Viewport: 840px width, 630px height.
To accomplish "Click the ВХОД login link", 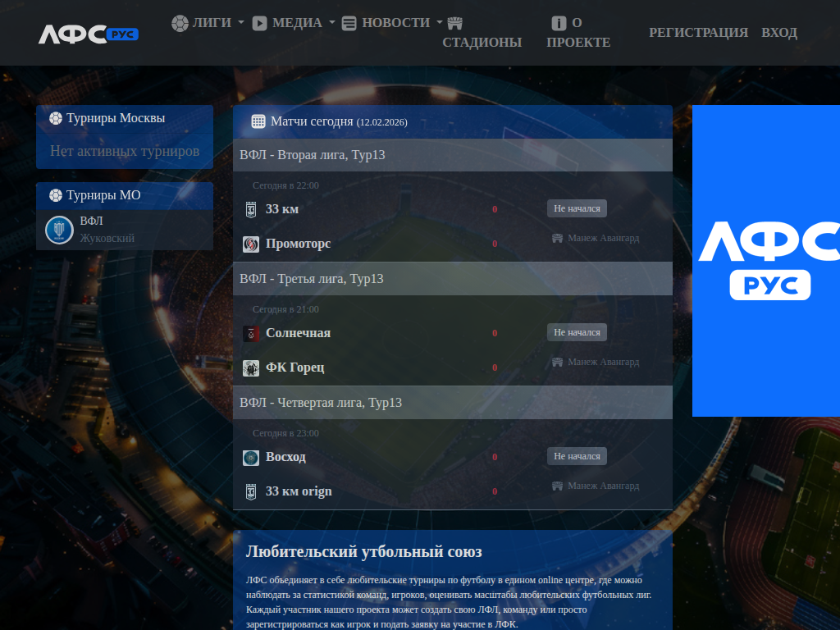I will click(x=778, y=33).
